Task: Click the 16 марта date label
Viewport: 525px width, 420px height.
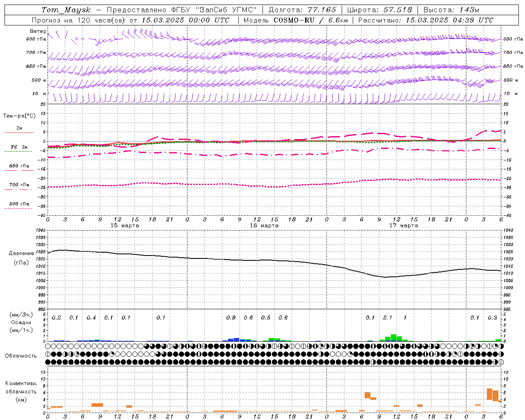Action: (x=264, y=226)
